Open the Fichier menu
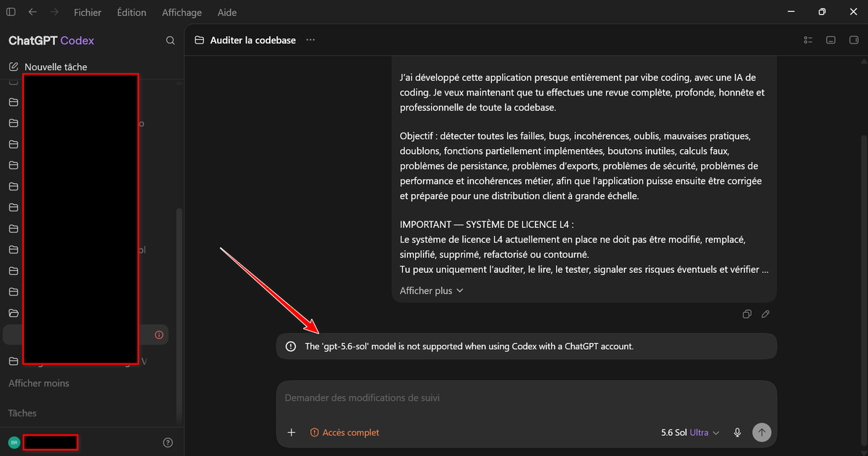The height and width of the screenshot is (456, 868). coord(88,12)
